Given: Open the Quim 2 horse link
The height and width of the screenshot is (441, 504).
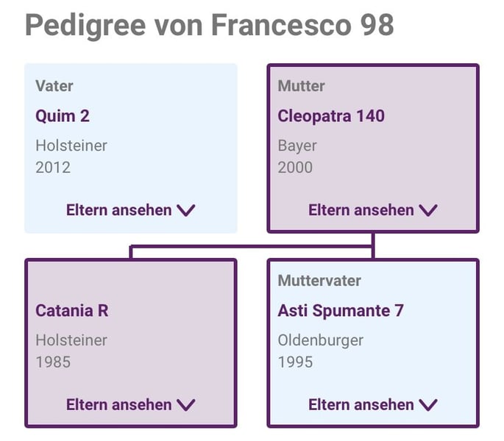Looking at the screenshot, I should click(x=63, y=116).
